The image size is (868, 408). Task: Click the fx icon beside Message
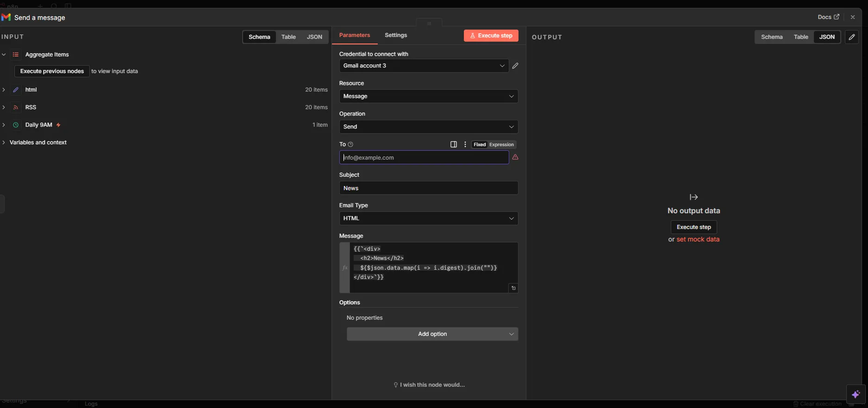point(344,268)
